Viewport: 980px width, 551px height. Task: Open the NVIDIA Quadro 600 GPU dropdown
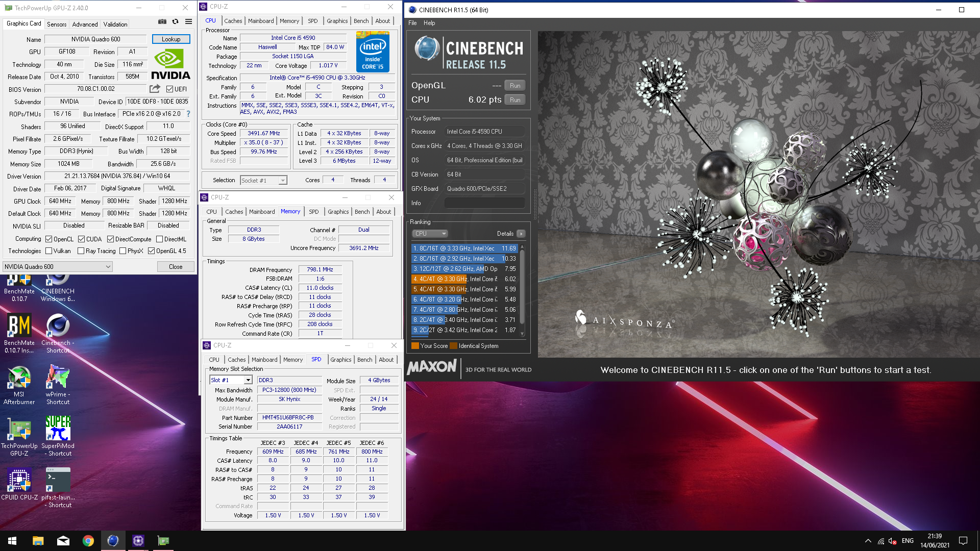click(58, 266)
